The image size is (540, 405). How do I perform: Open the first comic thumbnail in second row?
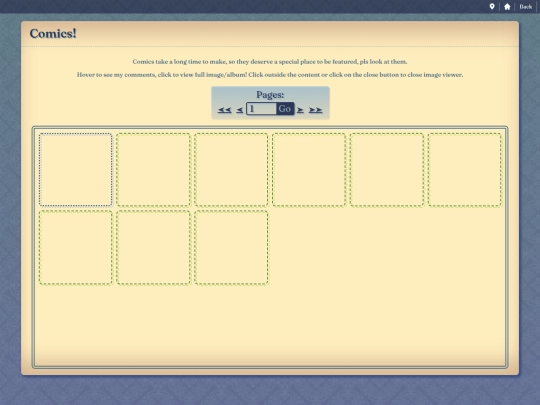tap(75, 247)
